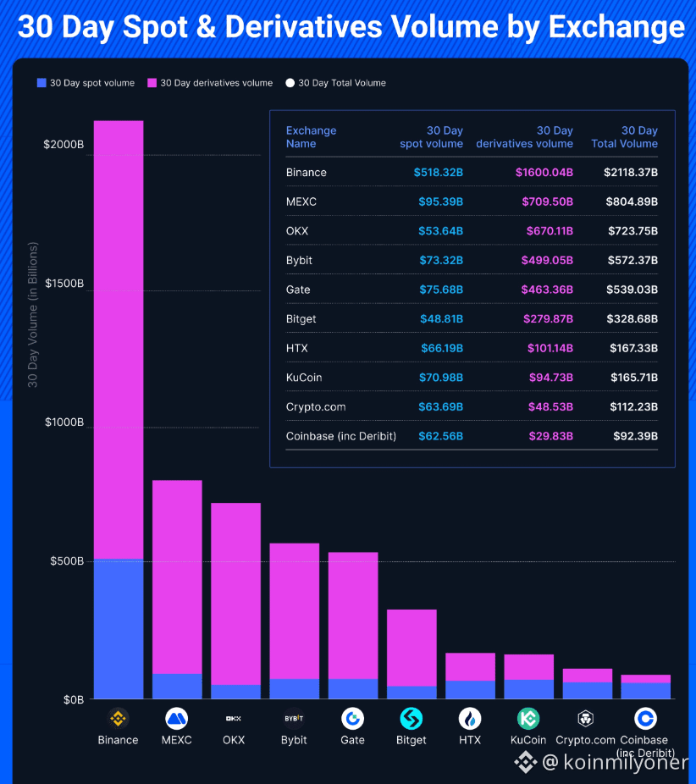Click the $167.33B total volume cell

click(633, 348)
